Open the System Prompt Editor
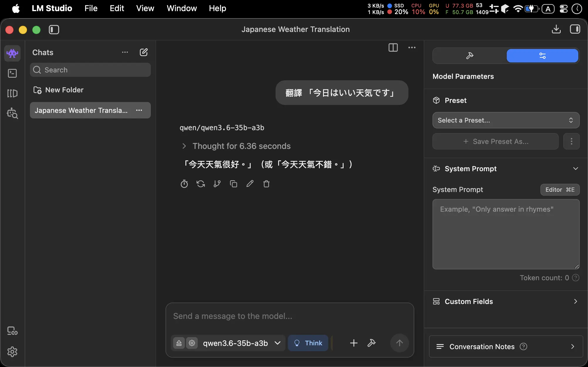The width and height of the screenshot is (588, 367). [x=560, y=190]
